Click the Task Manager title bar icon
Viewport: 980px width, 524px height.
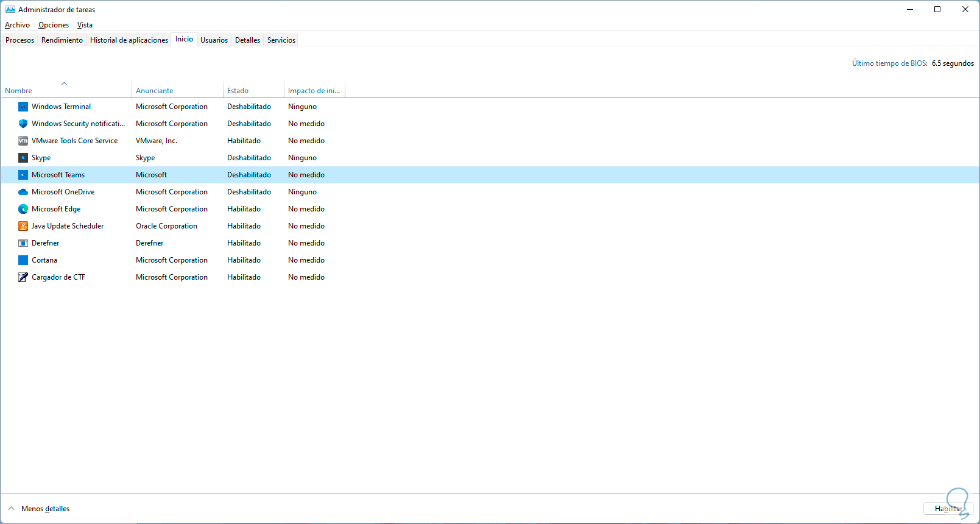pos(10,10)
